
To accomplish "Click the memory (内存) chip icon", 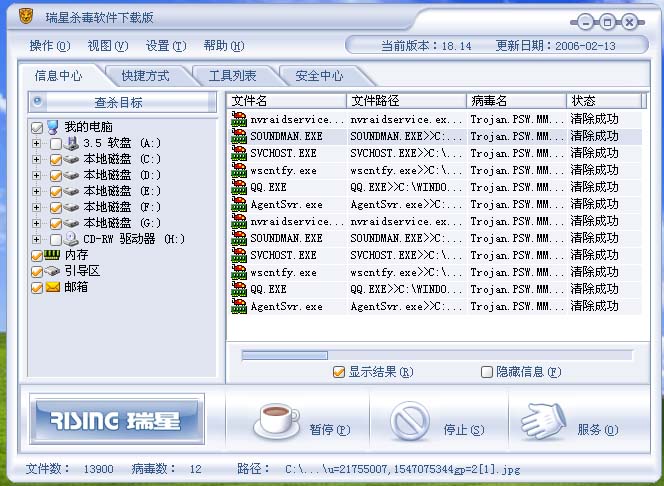I will coord(52,255).
